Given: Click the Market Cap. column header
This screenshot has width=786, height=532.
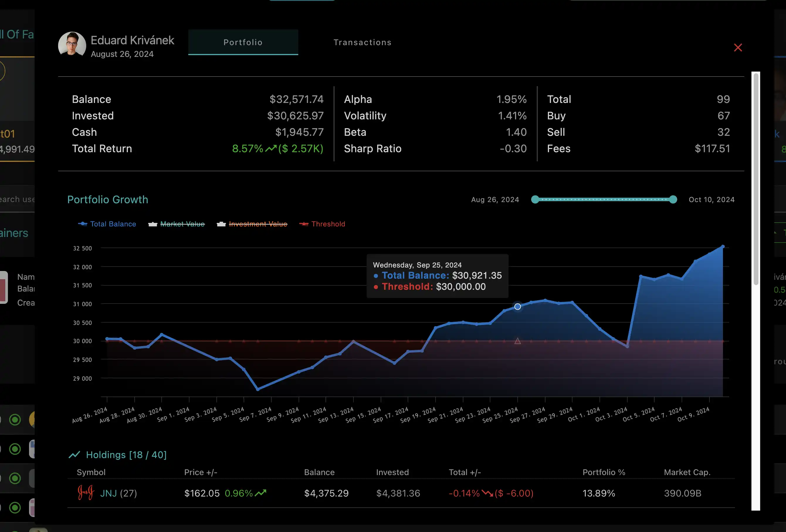Looking at the screenshot, I should point(687,472).
